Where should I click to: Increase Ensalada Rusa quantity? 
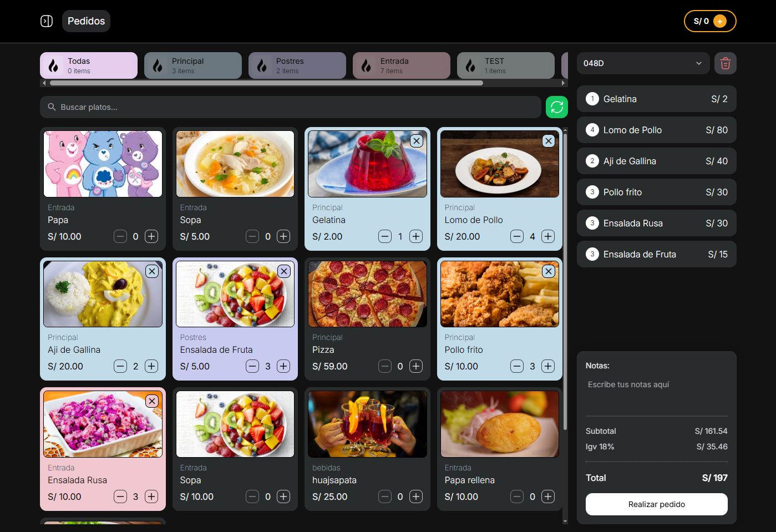151,496
